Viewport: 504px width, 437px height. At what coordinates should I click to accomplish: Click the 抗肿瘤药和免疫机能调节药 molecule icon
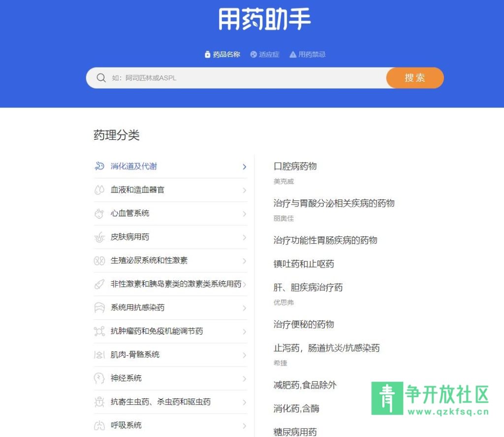[99, 331]
